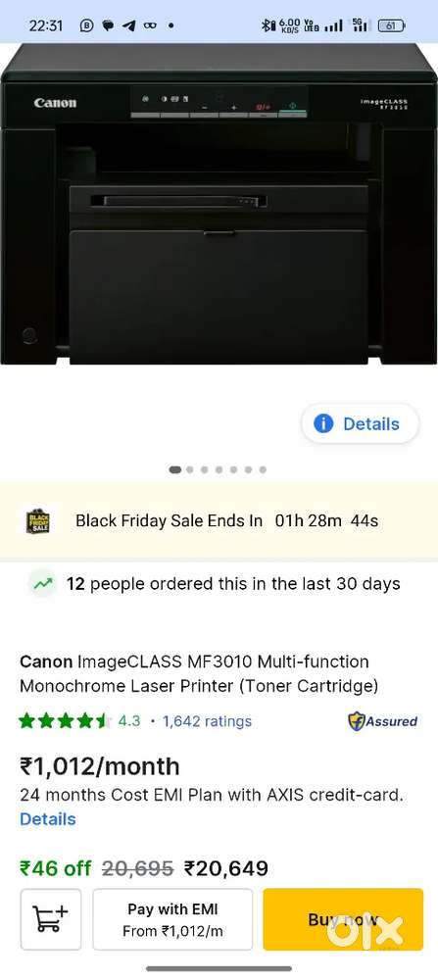The width and height of the screenshot is (438, 980).
Task: Tap the battery indicator in status bar
Action: click(x=391, y=25)
